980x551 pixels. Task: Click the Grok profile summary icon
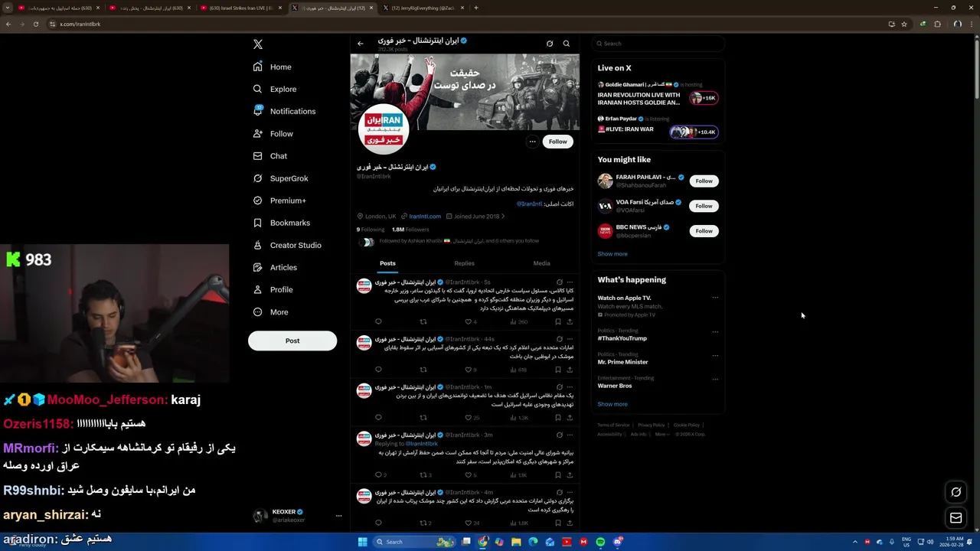tap(550, 44)
